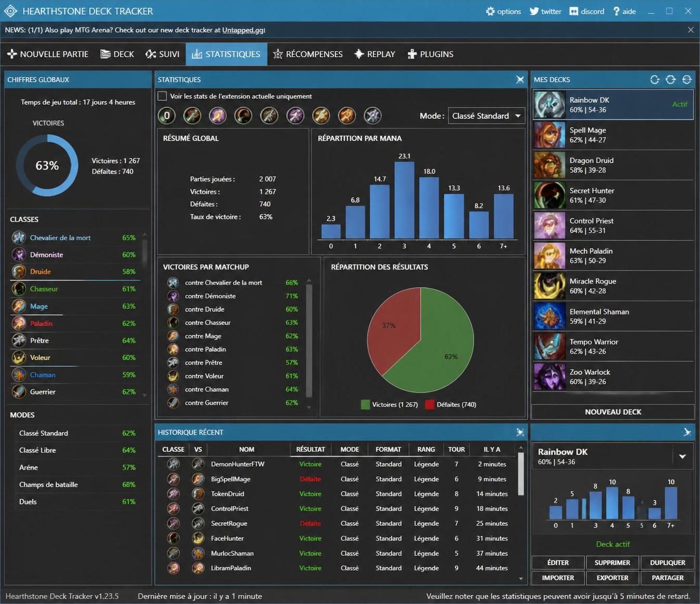Image resolution: width=700 pixels, height=604 pixels.
Task: Click the IMPORTER button
Action: [x=558, y=578]
